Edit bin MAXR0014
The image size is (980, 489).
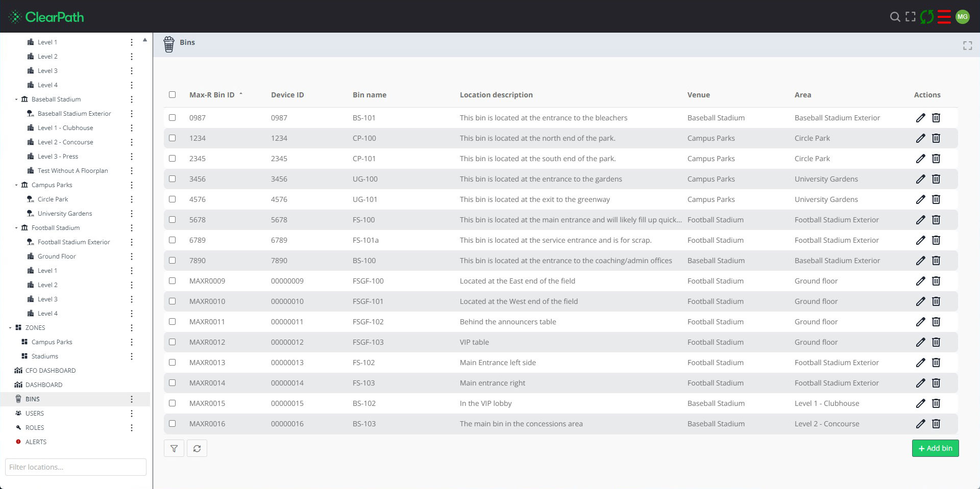click(x=920, y=383)
